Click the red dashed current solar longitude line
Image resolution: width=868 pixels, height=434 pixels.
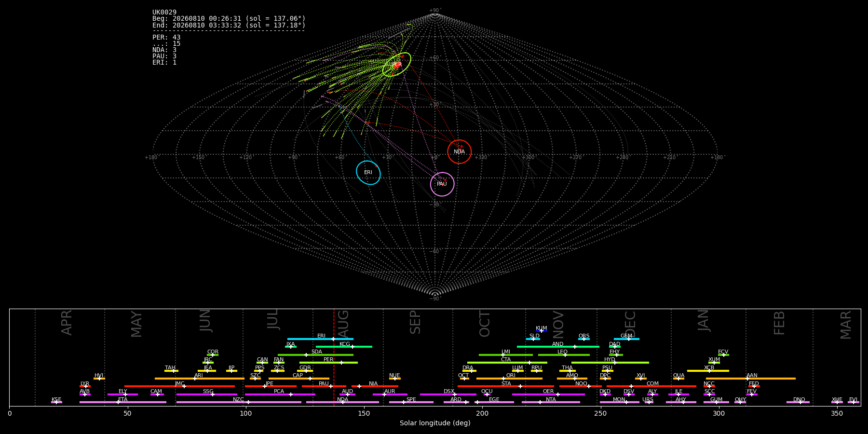coord(334,357)
